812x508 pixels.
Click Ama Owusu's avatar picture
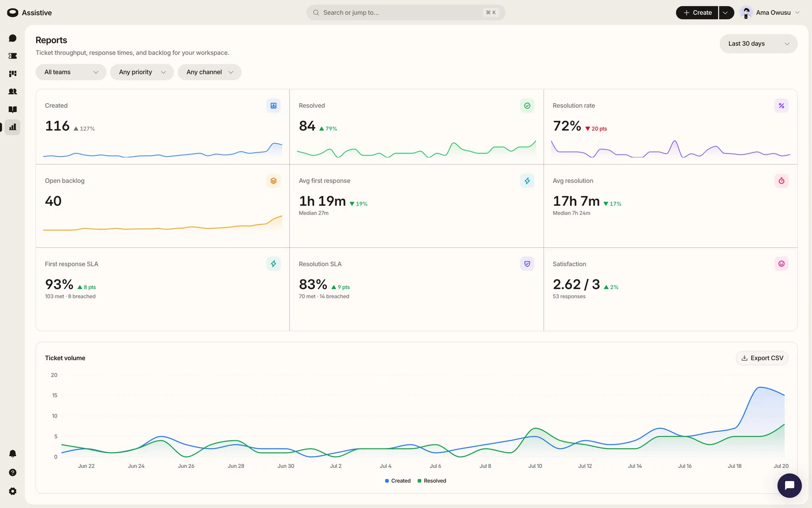coord(746,13)
